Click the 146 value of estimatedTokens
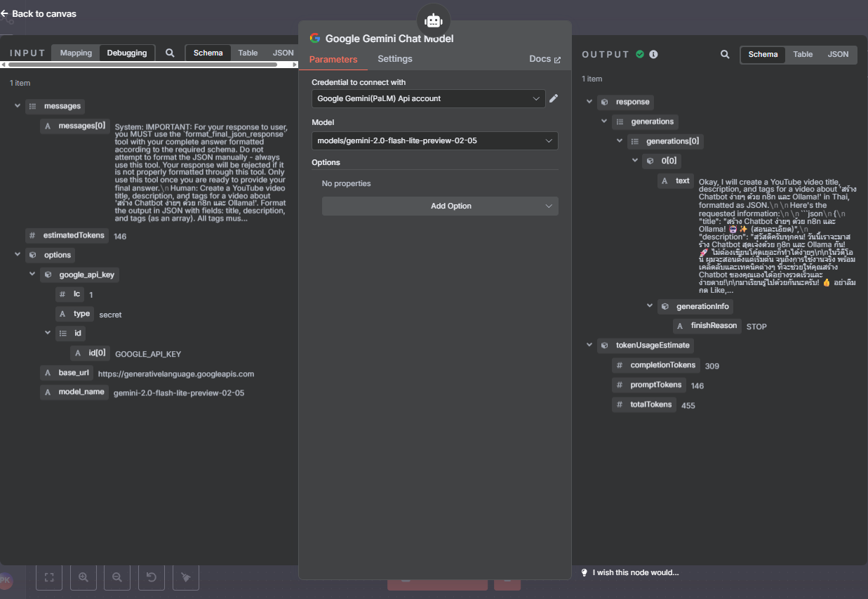 (120, 237)
